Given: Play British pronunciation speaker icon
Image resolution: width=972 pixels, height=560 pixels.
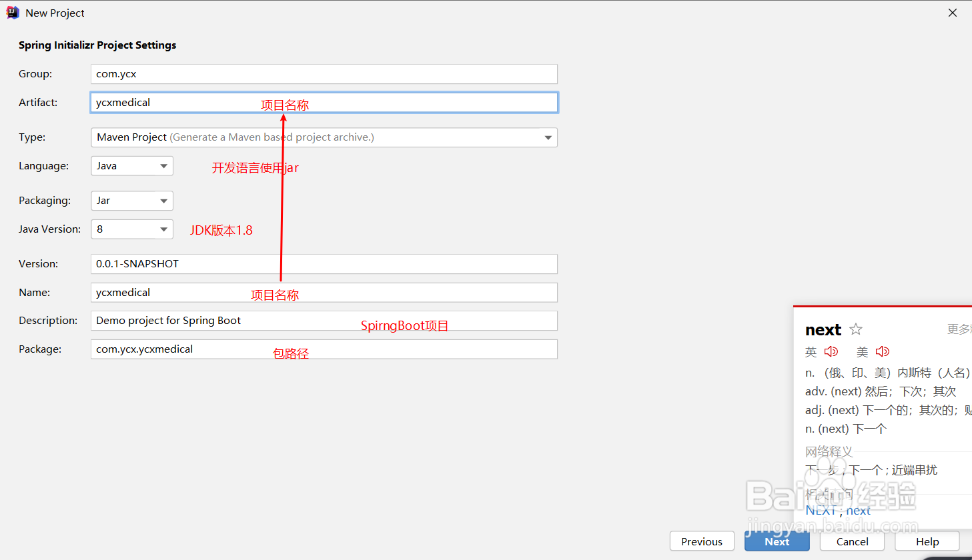Looking at the screenshot, I should (x=831, y=351).
